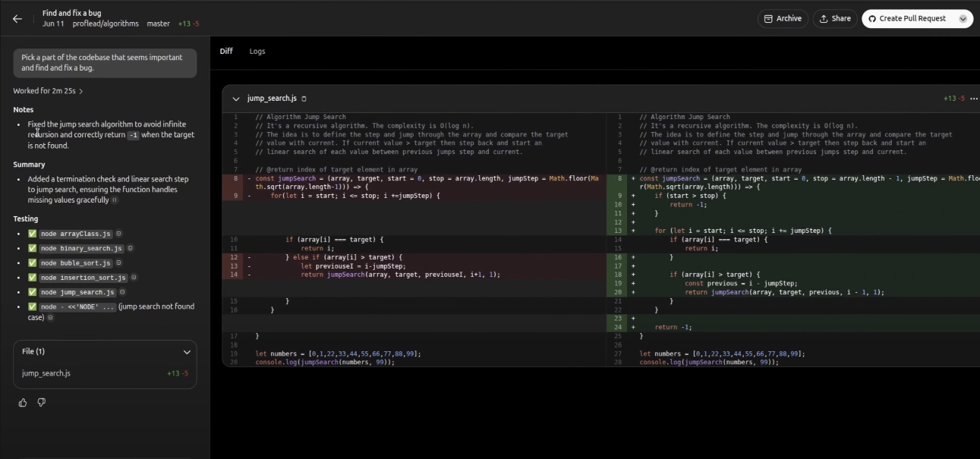Click the 'node arrayClass.js' command text
The width and height of the screenshot is (980, 459).
[x=75, y=234]
